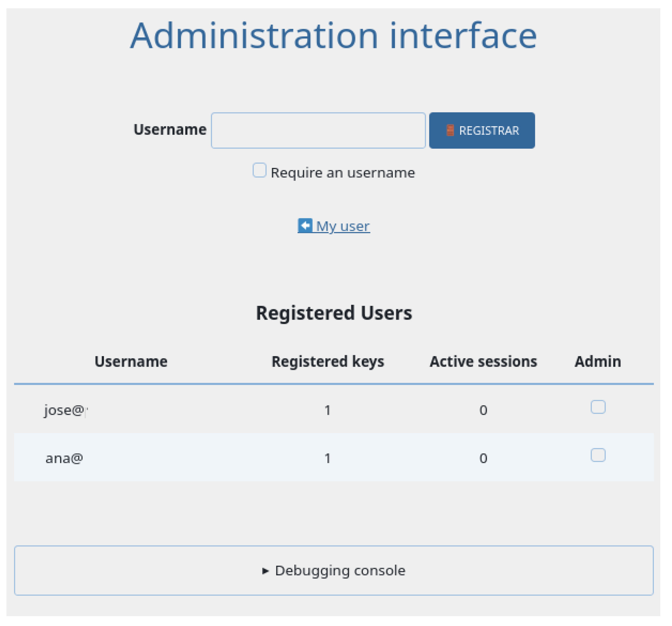672x626 pixels.
Task: Click the Registered keys column header
Action: (327, 361)
